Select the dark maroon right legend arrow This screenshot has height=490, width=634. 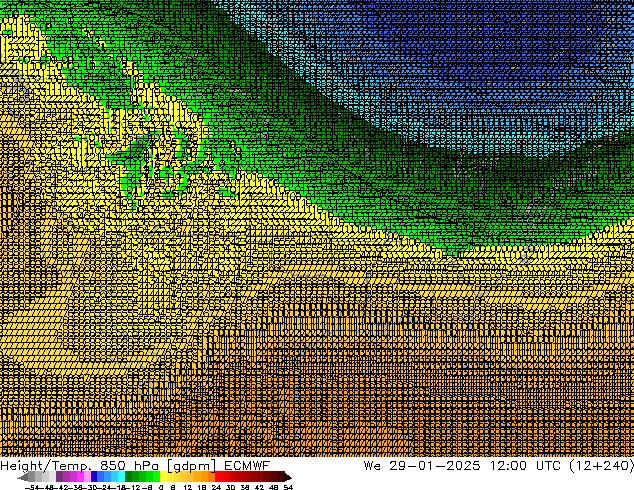[287, 477]
